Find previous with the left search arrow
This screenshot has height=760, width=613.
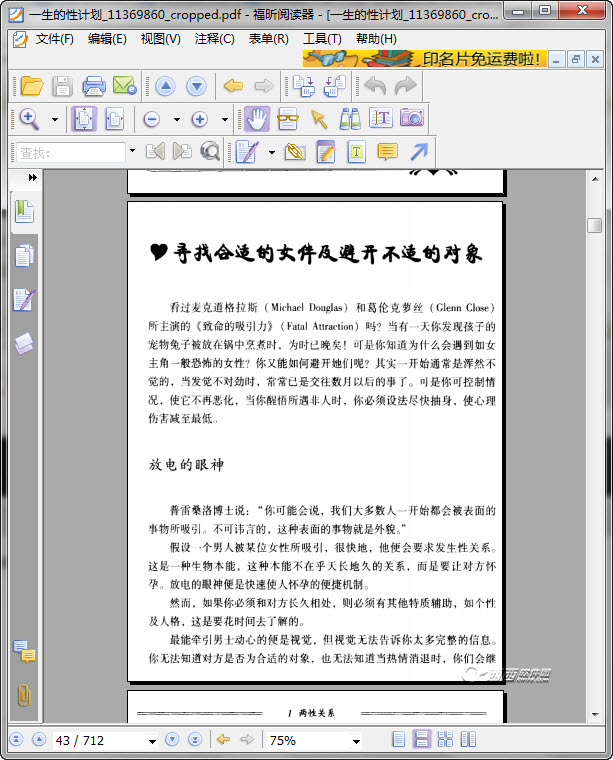pyautogui.click(x=155, y=152)
